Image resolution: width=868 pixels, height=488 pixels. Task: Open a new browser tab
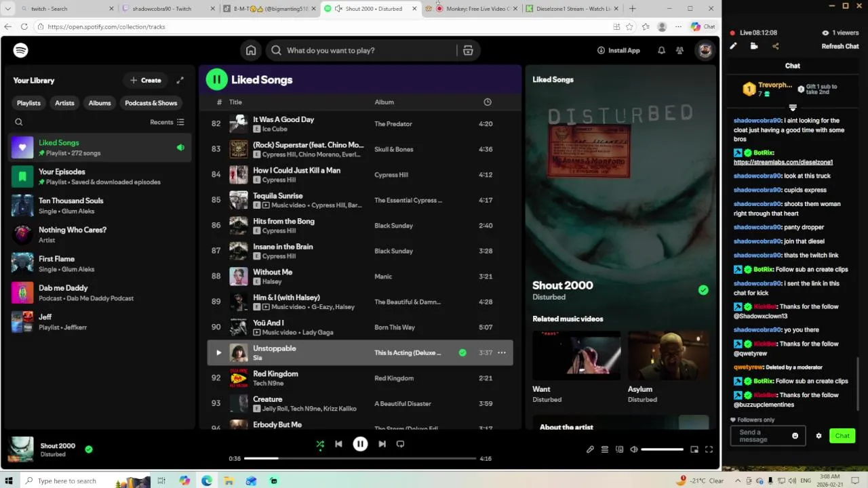click(x=632, y=9)
